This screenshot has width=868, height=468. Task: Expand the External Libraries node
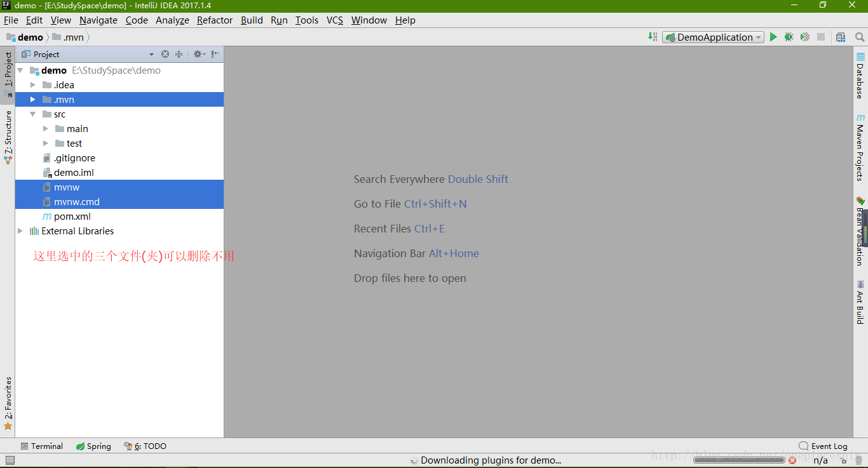tap(20, 231)
